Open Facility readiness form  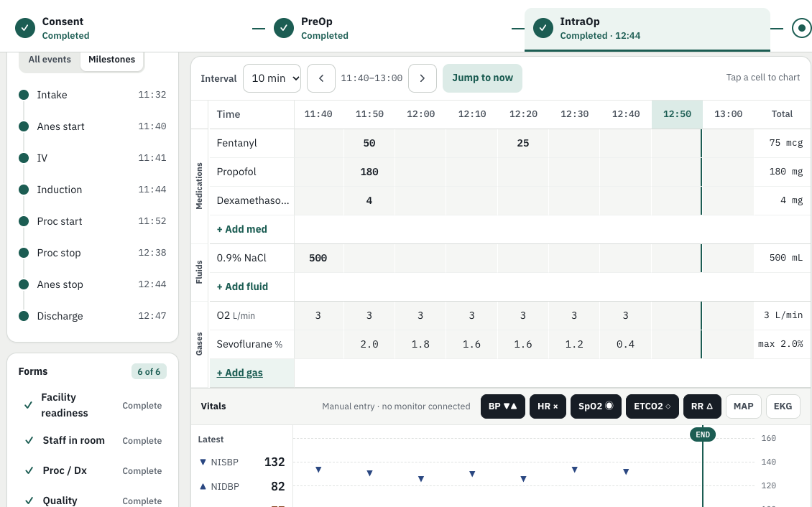(92, 405)
